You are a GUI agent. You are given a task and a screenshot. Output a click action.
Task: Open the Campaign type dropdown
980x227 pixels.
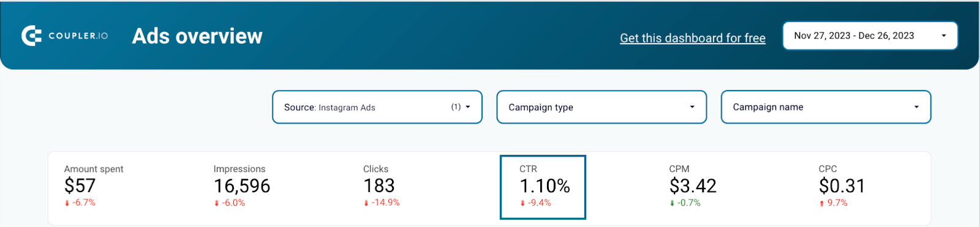(601, 107)
